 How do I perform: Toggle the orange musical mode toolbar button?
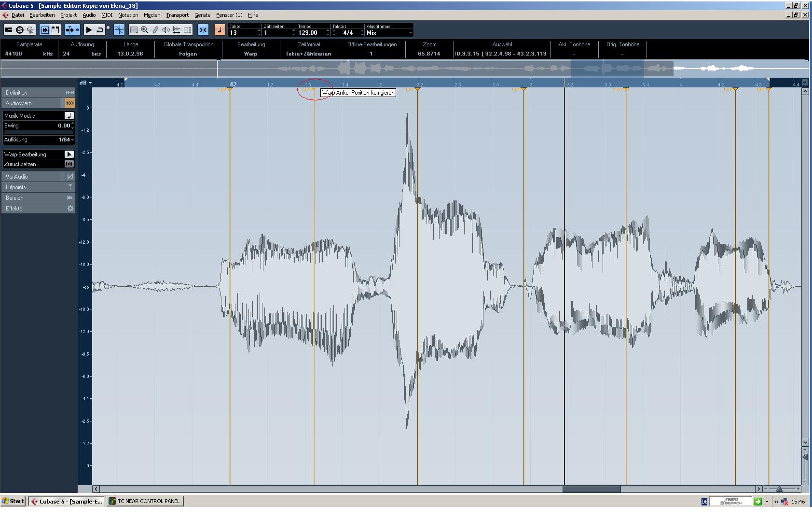click(x=220, y=30)
